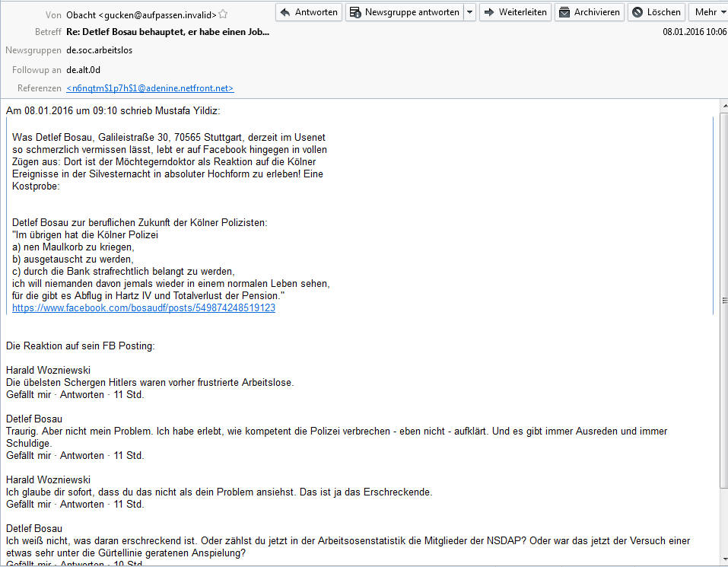The height and width of the screenshot is (567, 728).
Task: Click the line 'Am 08.01.2016 um 09:10 schrieb Mustafa Yildiz'
Action: pos(113,111)
